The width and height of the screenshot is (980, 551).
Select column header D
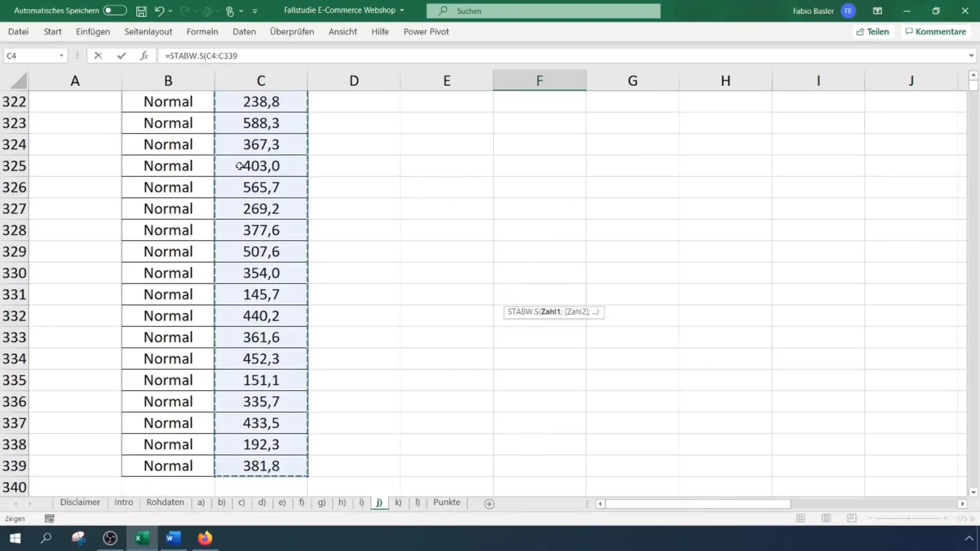pos(354,81)
